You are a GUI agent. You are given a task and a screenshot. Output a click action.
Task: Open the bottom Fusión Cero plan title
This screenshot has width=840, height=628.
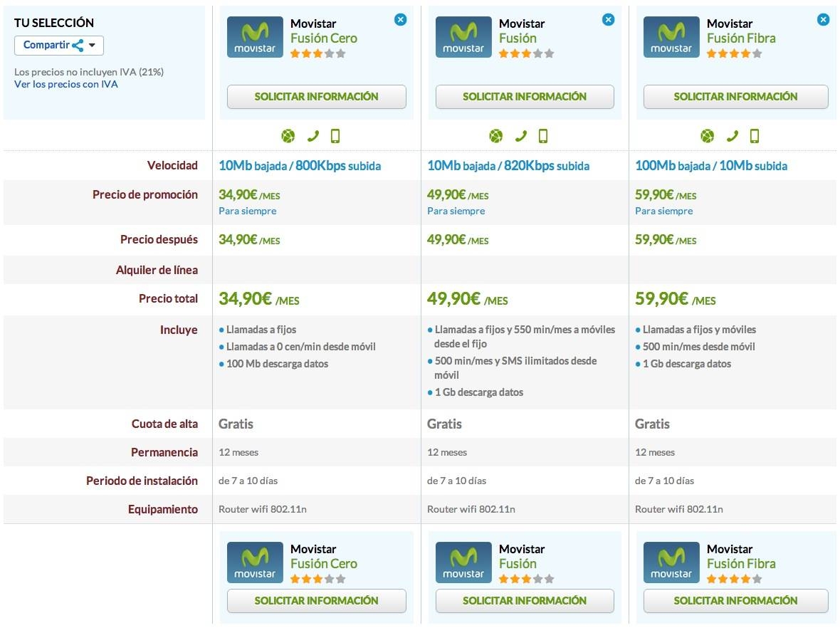324,564
